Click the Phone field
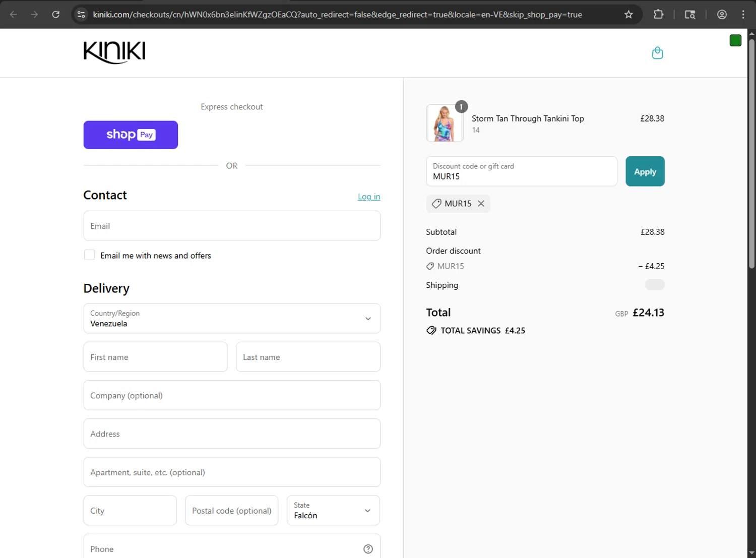756x558 pixels. tap(232, 546)
